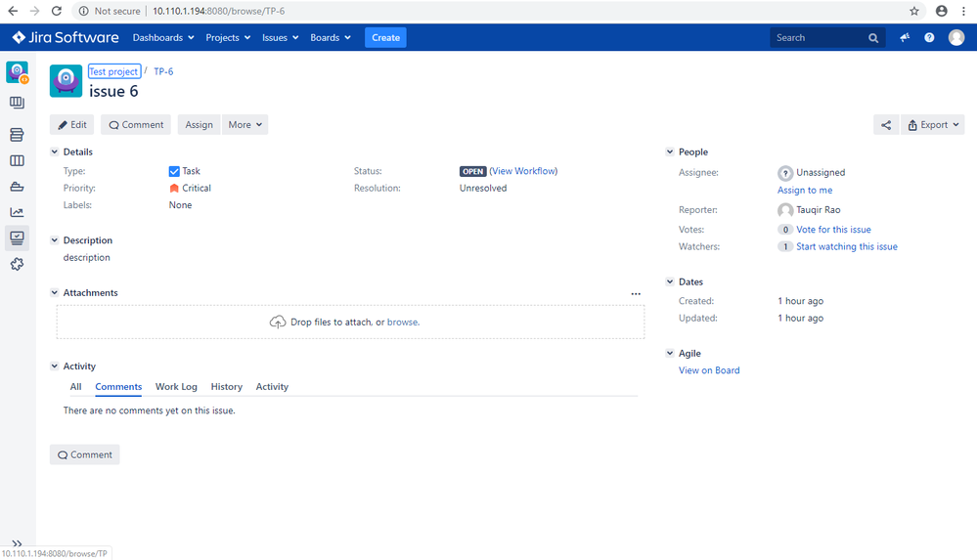The height and width of the screenshot is (560, 977).
Task: Click the OPEN status badge
Action: point(473,171)
